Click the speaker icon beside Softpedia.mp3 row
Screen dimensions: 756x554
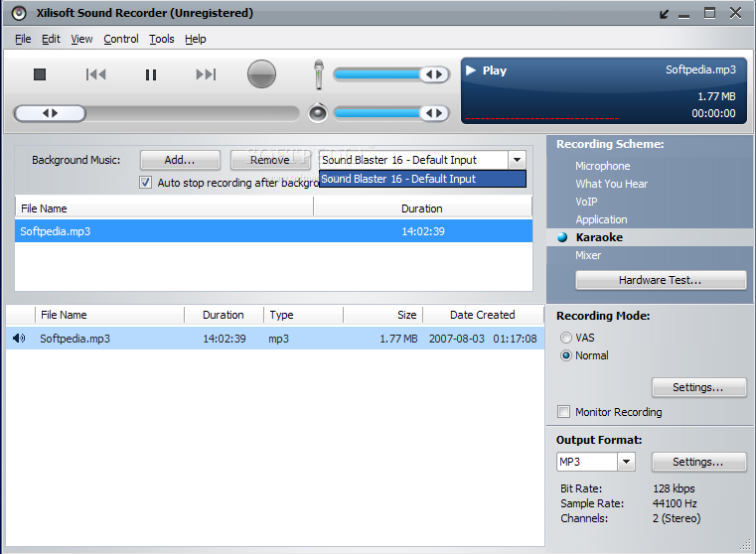click(x=19, y=339)
